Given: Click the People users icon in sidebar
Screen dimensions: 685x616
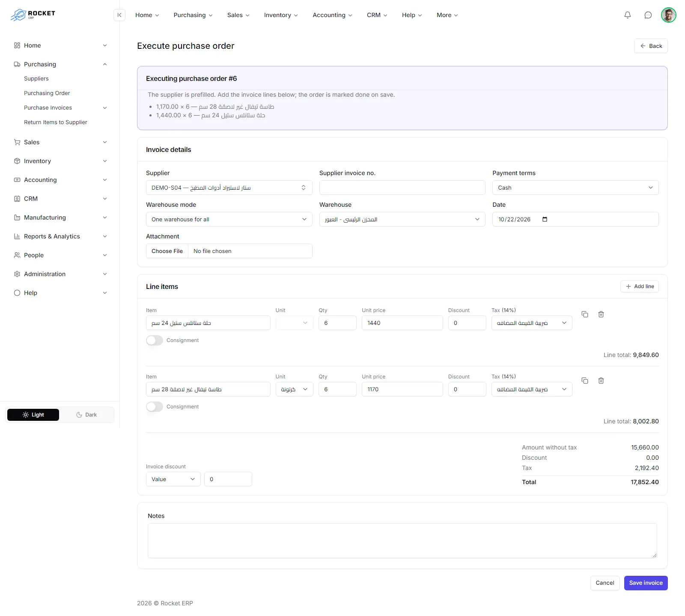Looking at the screenshot, I should 17,255.
